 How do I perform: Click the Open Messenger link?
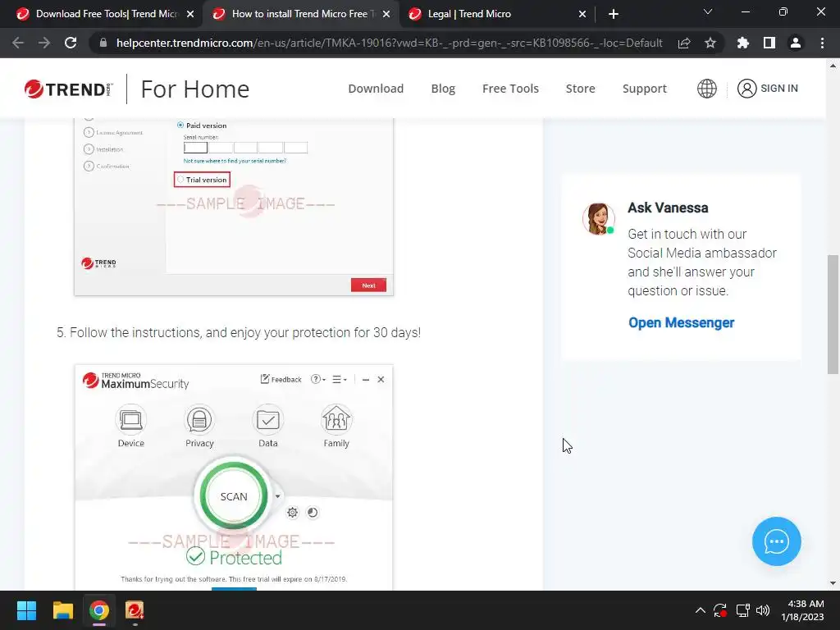click(x=681, y=322)
